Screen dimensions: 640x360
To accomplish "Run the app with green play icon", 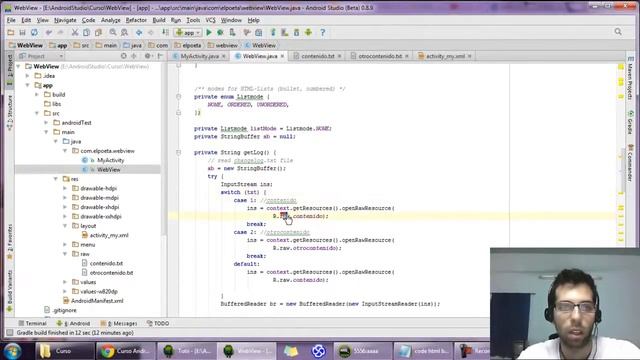I will tap(209, 32).
